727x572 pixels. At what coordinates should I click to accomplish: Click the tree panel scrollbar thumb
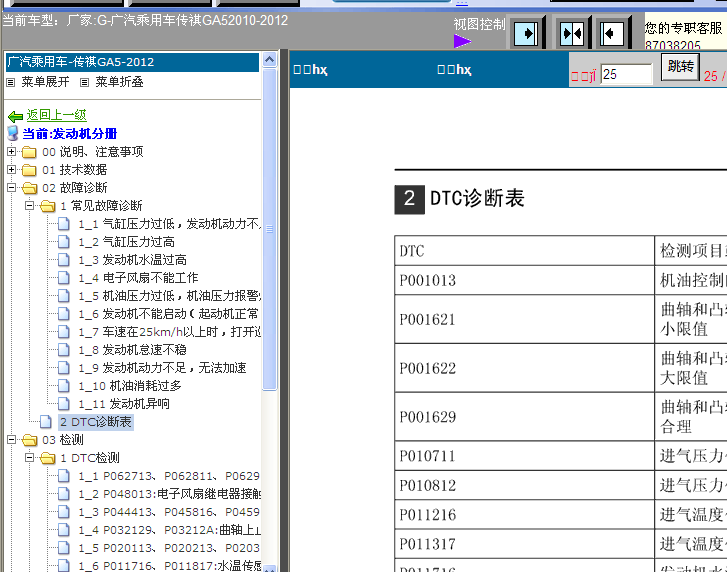pyautogui.click(x=269, y=229)
